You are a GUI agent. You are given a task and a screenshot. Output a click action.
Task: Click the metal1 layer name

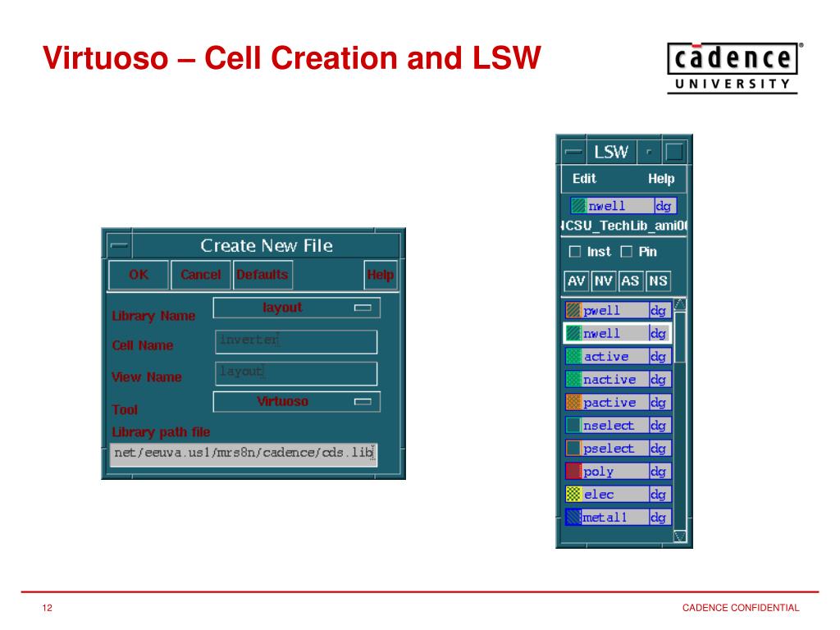pyautogui.click(x=605, y=518)
